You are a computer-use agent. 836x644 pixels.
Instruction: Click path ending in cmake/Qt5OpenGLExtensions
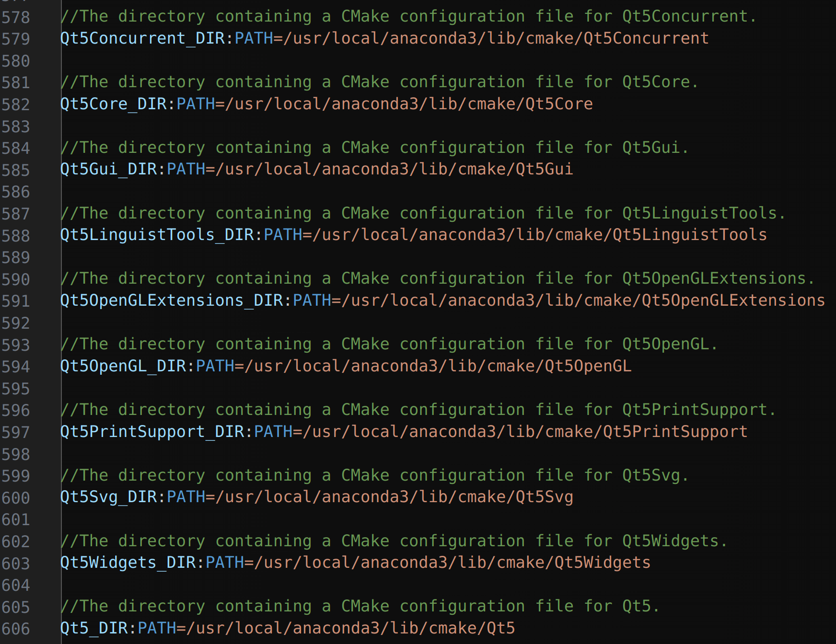coord(583,300)
